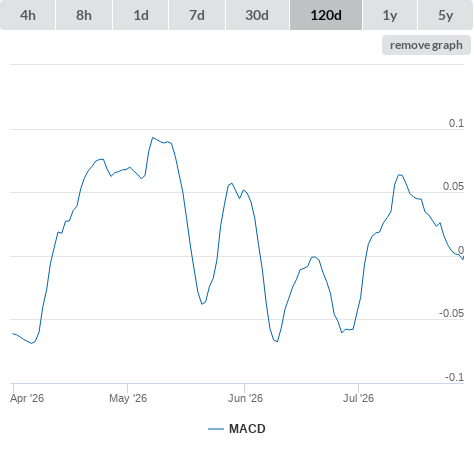Screen dimensions: 474x455
Task: Select the active 120d tab
Action: 326,15
